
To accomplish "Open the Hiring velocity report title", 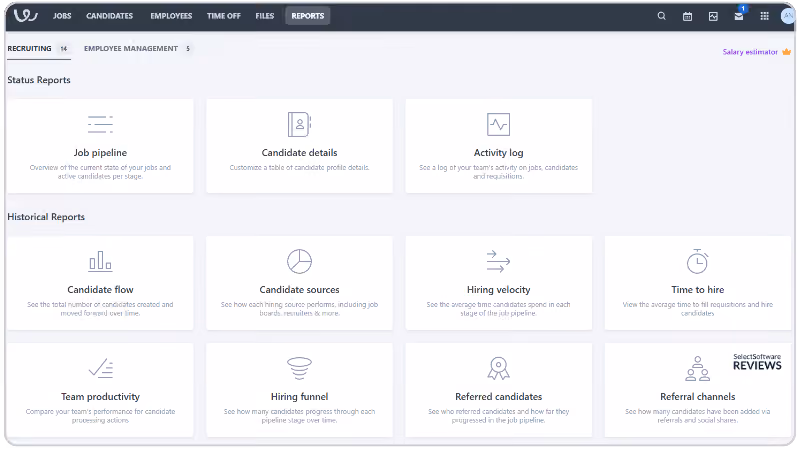I will point(498,289).
